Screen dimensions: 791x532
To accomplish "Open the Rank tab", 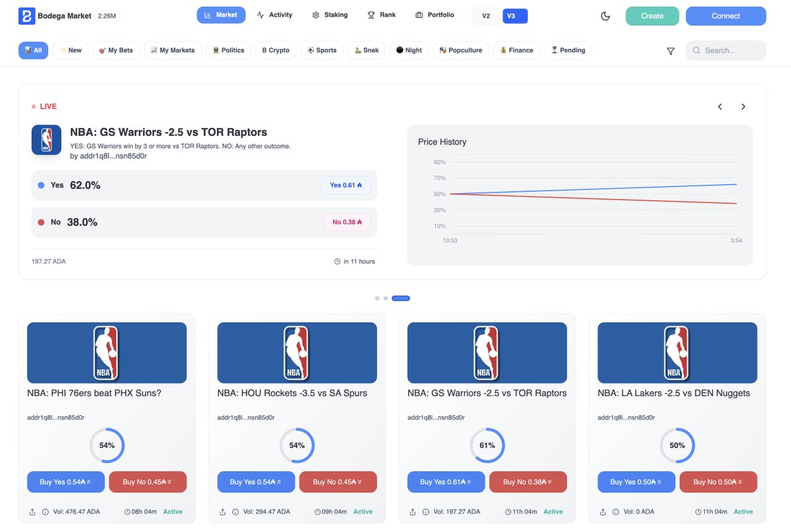I will [x=382, y=15].
